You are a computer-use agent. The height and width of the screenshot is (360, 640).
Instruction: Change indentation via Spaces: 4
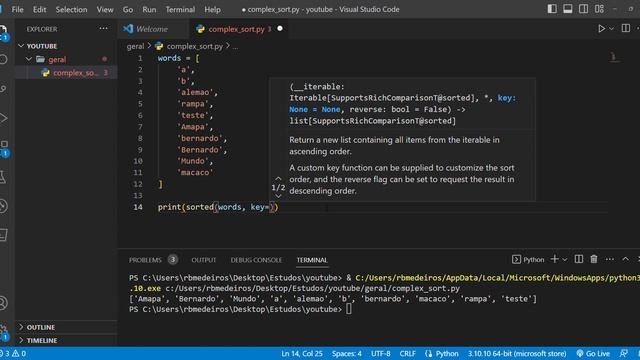tap(347, 353)
